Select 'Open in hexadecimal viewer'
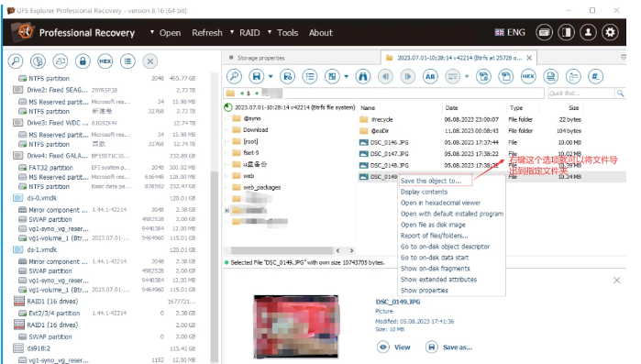This screenshot has width=641, height=364. [441, 203]
